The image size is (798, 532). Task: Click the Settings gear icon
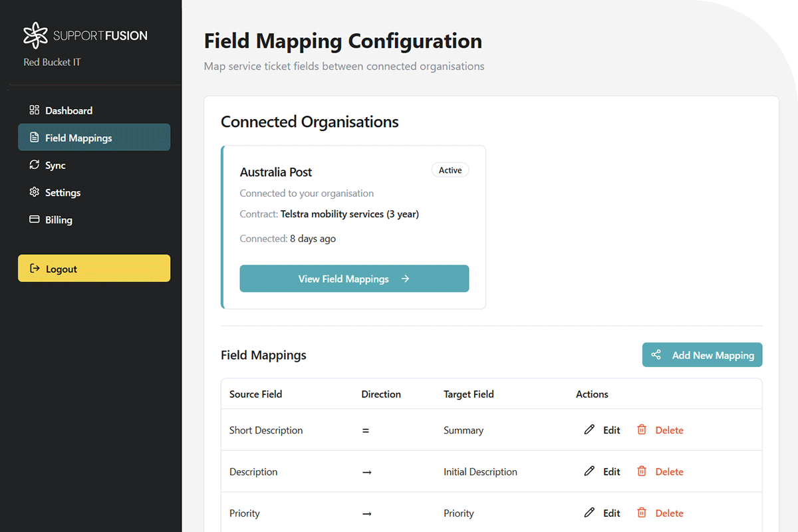[x=35, y=192]
